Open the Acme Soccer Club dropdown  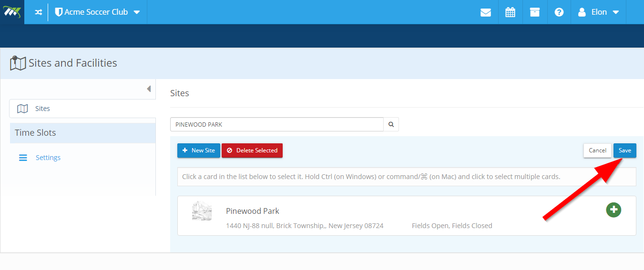pyautogui.click(x=97, y=12)
